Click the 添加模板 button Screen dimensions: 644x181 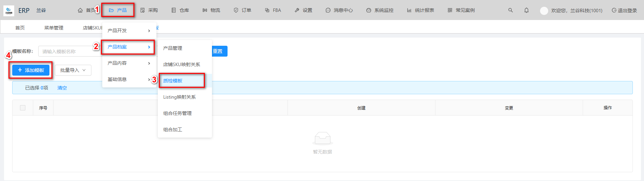31,70
